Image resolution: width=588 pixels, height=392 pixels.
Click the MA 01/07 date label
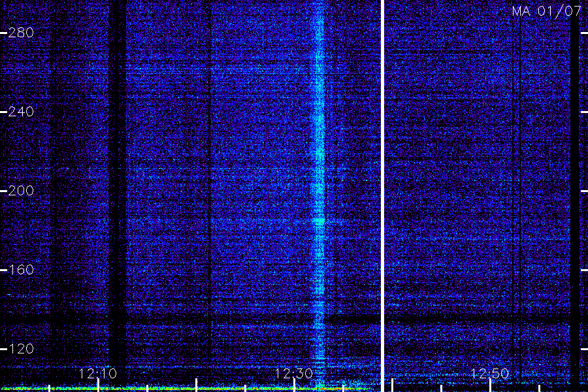point(546,11)
